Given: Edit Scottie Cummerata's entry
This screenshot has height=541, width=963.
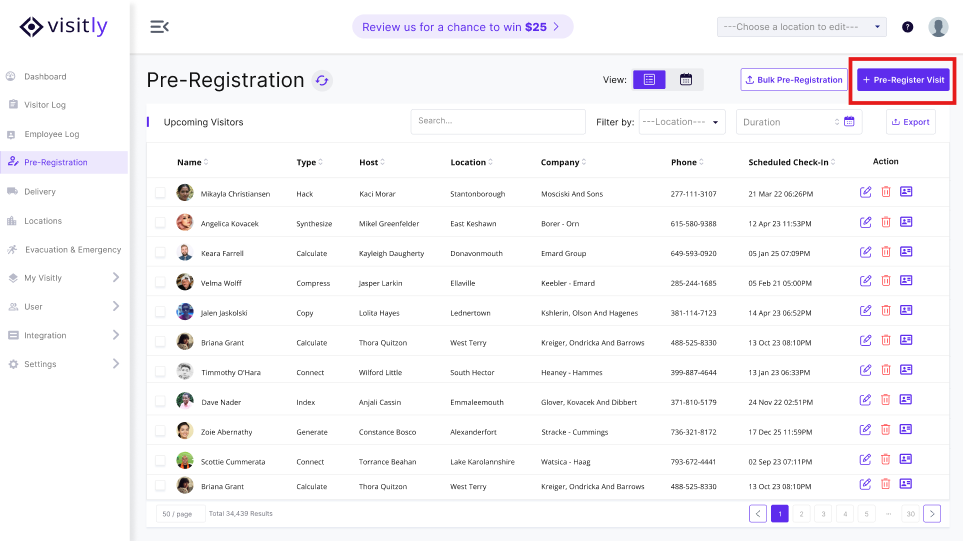Looking at the screenshot, I should [865, 459].
